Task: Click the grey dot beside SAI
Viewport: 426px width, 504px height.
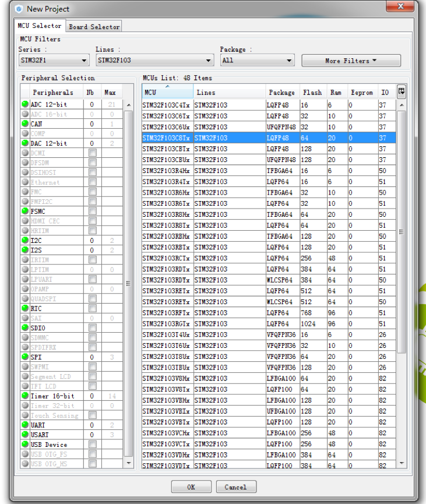Action: point(24,318)
